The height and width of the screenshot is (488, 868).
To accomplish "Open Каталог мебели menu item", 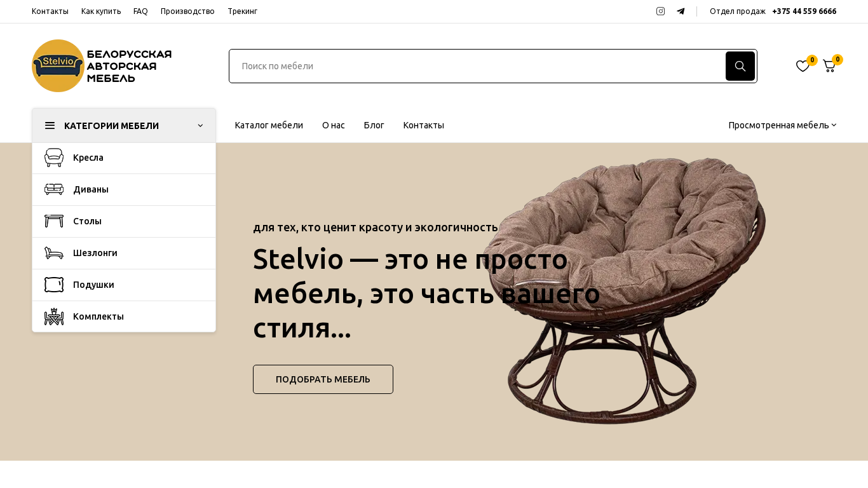I will click(269, 125).
